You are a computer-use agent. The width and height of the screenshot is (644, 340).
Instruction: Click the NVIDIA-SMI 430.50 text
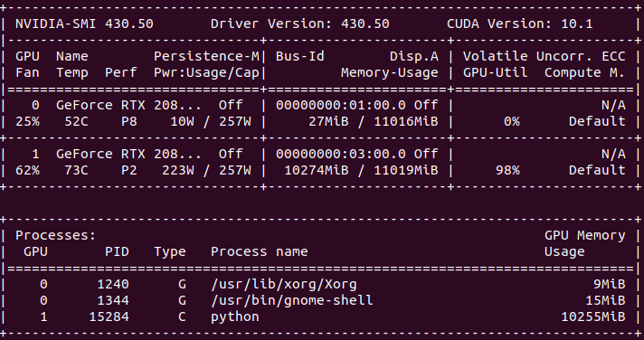click(x=84, y=24)
